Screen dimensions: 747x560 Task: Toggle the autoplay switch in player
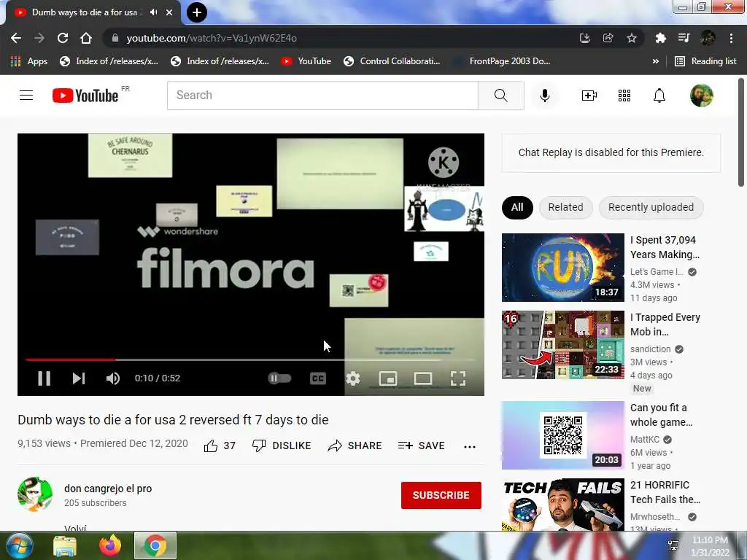(279, 378)
